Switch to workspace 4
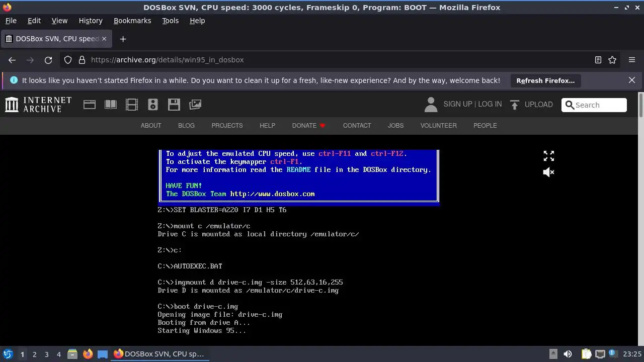 tap(58, 354)
